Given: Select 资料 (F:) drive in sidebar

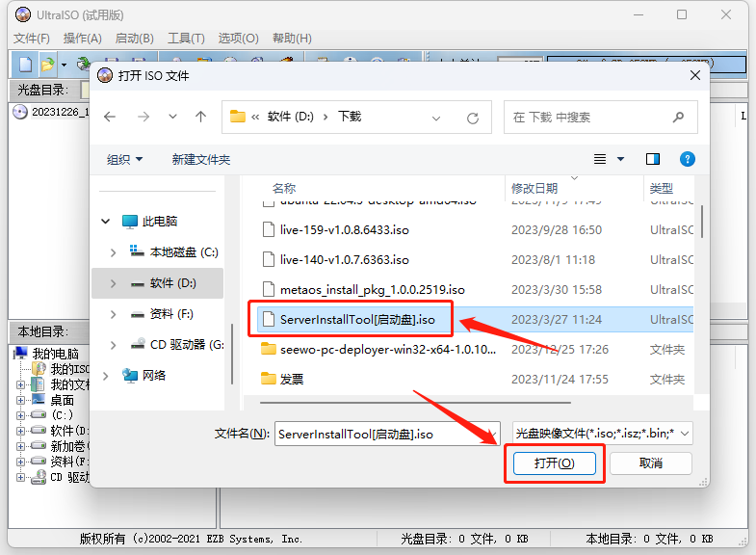Looking at the screenshot, I should click(x=171, y=314).
